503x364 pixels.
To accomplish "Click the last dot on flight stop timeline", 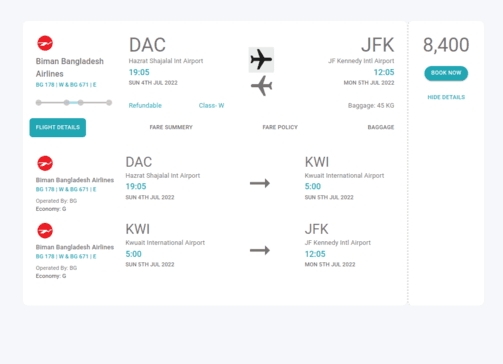I will click(109, 103).
